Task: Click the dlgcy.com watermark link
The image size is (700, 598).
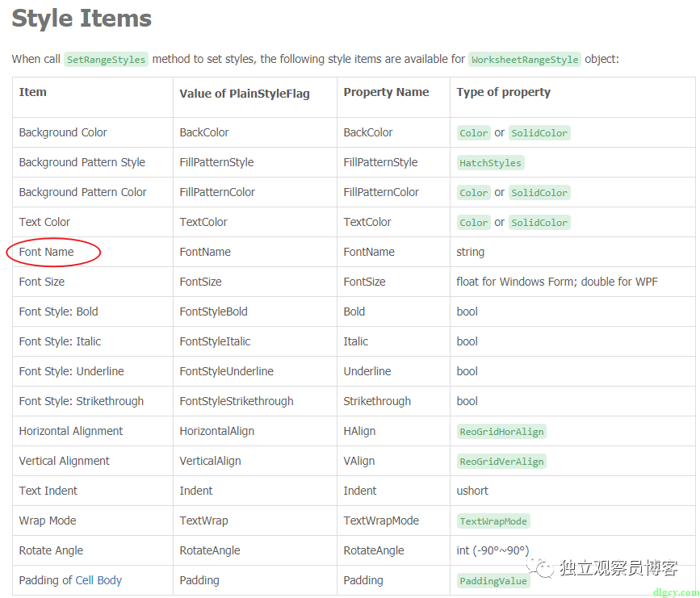Action: click(x=677, y=592)
